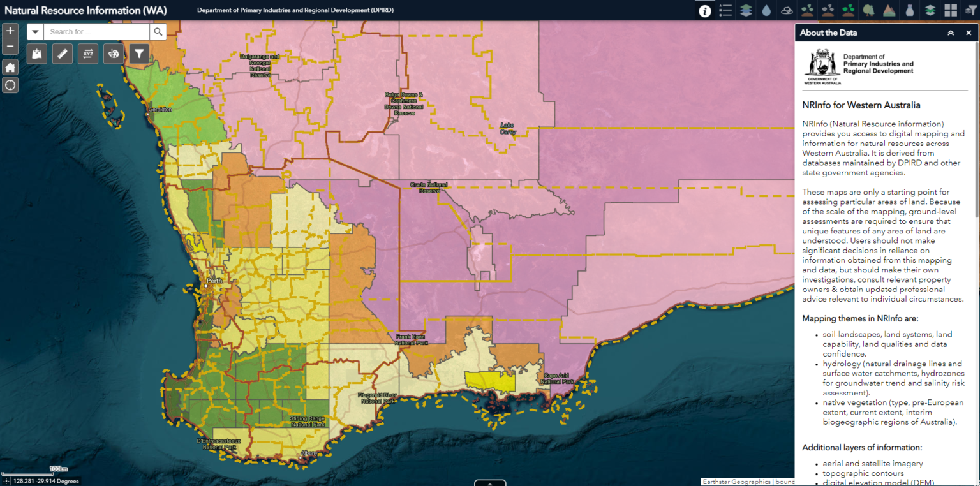Toggle the About info icon in header
980x486 pixels.
(x=704, y=10)
